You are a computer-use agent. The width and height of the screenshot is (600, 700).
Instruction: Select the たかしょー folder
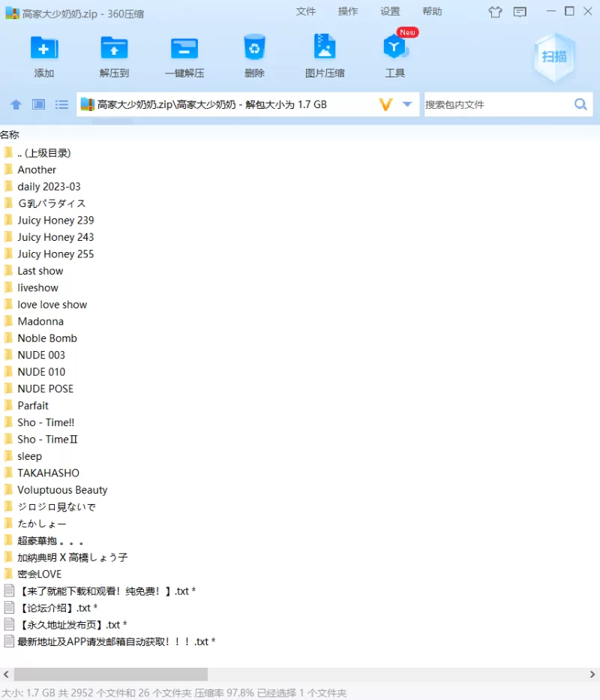tap(41, 524)
